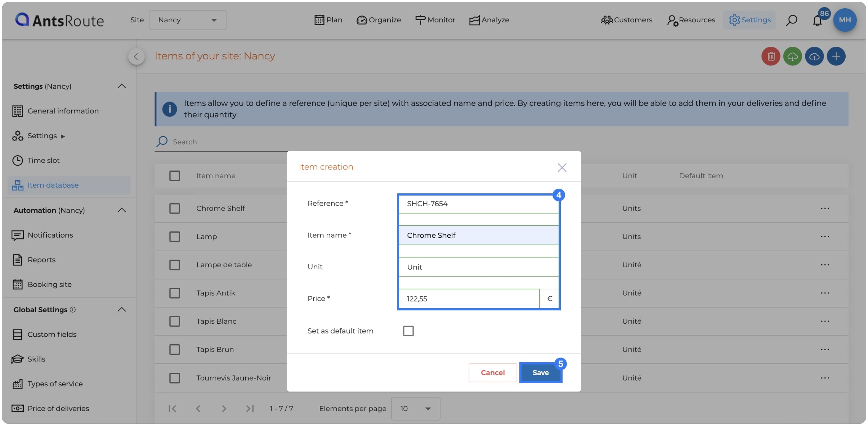
Task: Expand the Settings submenu arrow
Action: click(x=63, y=136)
